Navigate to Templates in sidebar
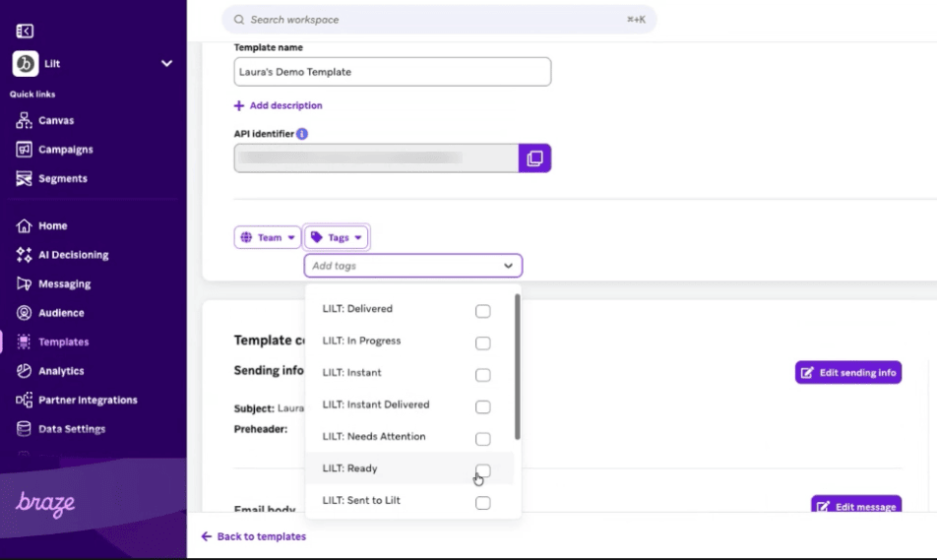The height and width of the screenshot is (560, 937). click(63, 342)
